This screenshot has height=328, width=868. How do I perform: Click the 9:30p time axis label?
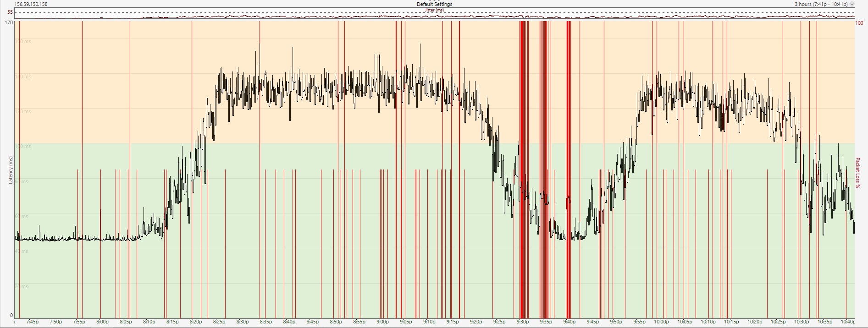pos(523,322)
